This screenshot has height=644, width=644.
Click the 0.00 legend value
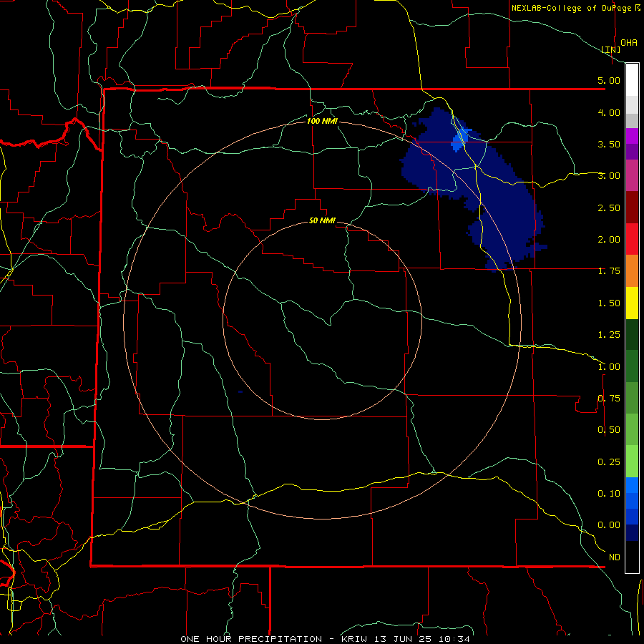pyautogui.click(x=609, y=525)
